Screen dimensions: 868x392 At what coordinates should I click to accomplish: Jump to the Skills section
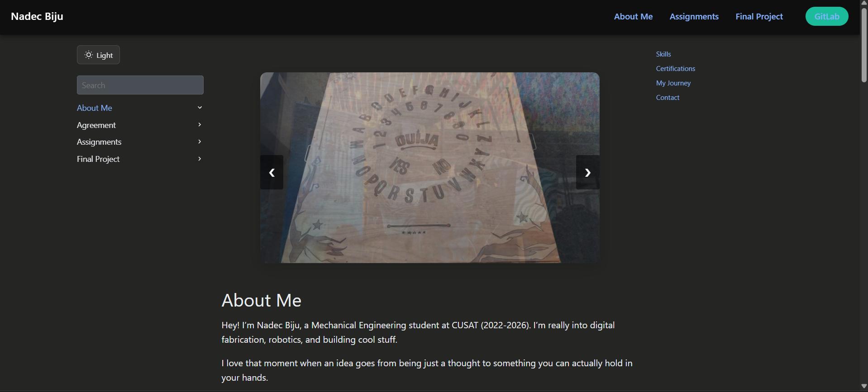click(x=663, y=54)
